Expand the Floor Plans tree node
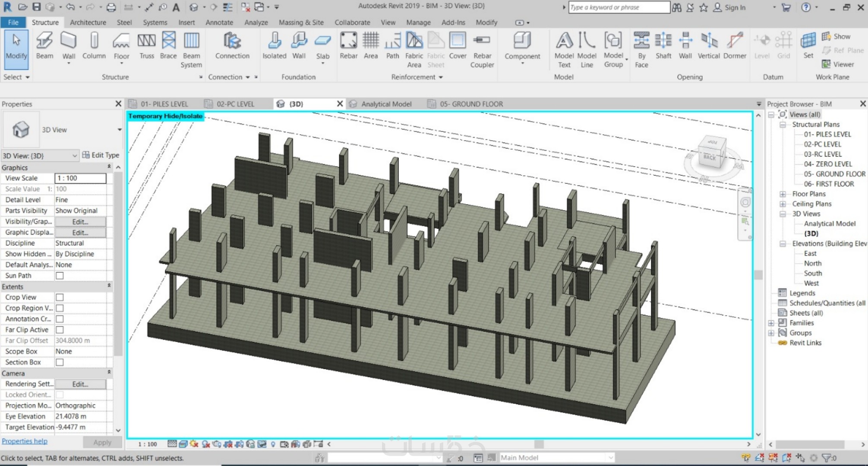This screenshot has width=868, height=466. pyautogui.click(x=783, y=194)
